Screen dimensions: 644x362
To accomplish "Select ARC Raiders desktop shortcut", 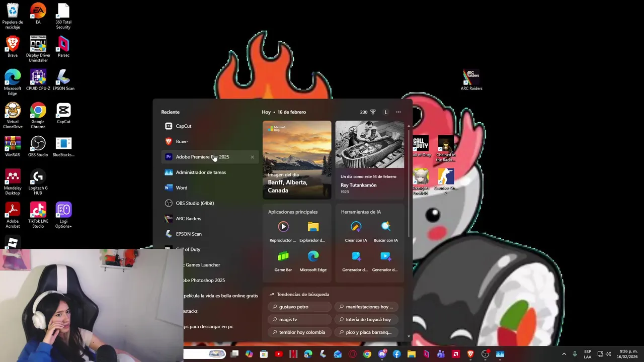I will pyautogui.click(x=471, y=80).
